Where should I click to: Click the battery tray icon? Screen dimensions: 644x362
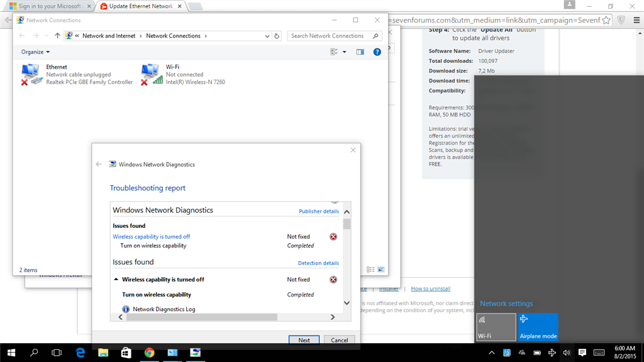537,353
